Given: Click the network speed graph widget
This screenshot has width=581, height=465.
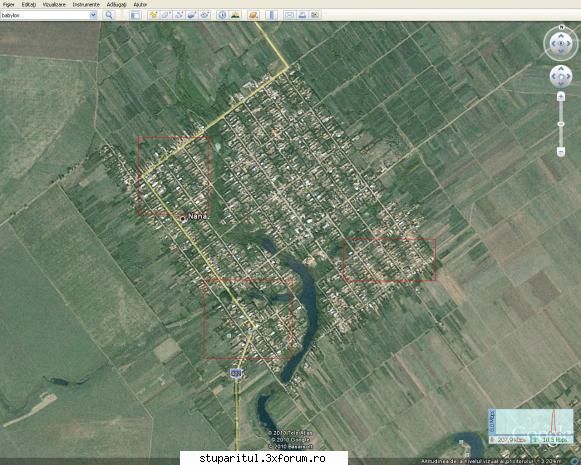Looking at the screenshot, I should [x=531, y=426].
